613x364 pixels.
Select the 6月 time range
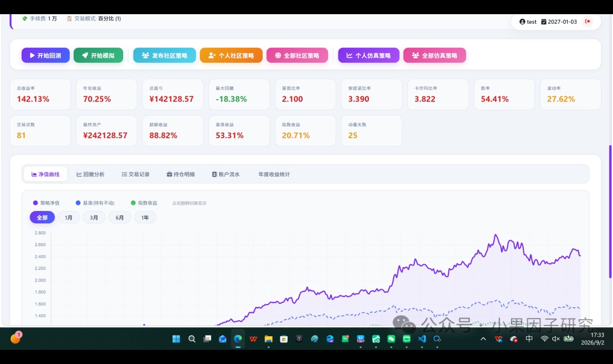pyautogui.click(x=120, y=218)
